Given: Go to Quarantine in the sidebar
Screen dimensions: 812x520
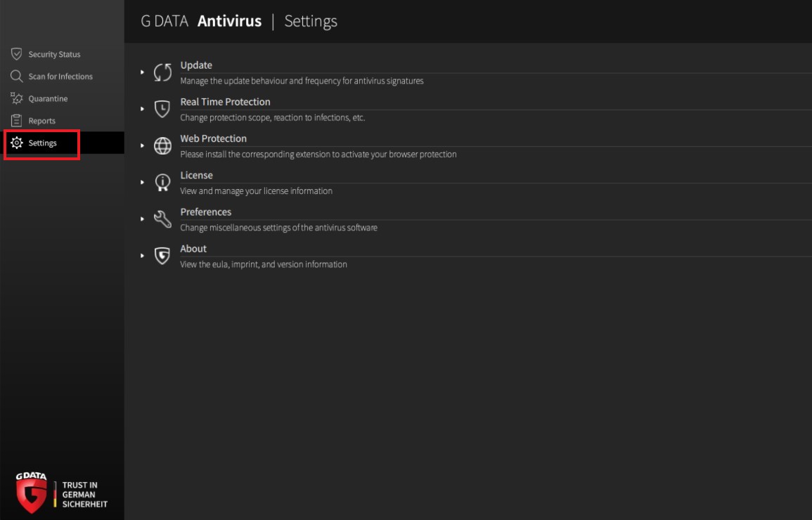Looking at the screenshot, I should pyautogui.click(x=48, y=99).
